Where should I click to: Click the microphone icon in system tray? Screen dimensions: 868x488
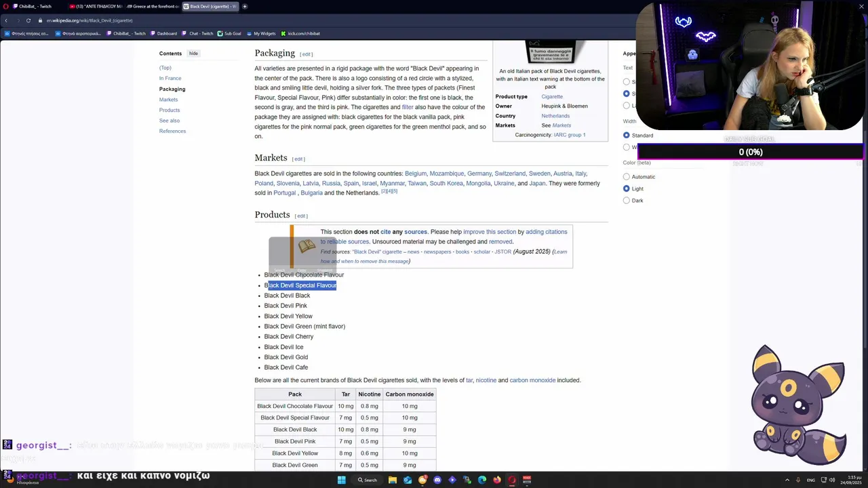[x=797, y=480]
